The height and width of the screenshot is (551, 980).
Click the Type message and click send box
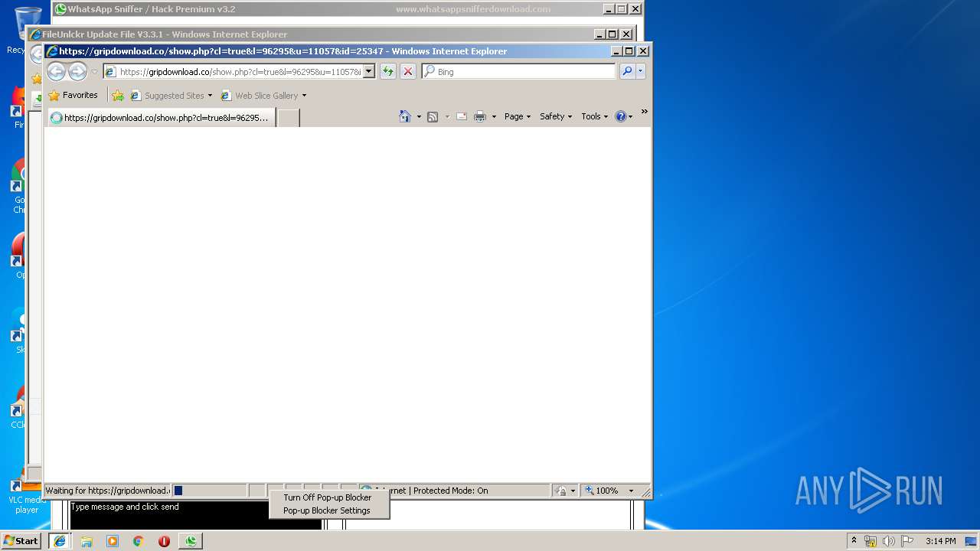tap(196, 514)
